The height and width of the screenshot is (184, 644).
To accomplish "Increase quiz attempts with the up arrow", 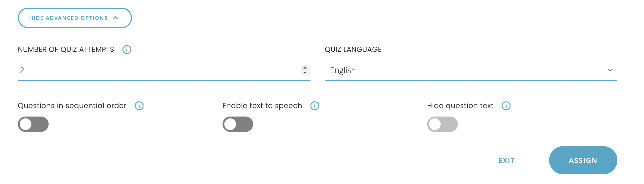I will [305, 68].
